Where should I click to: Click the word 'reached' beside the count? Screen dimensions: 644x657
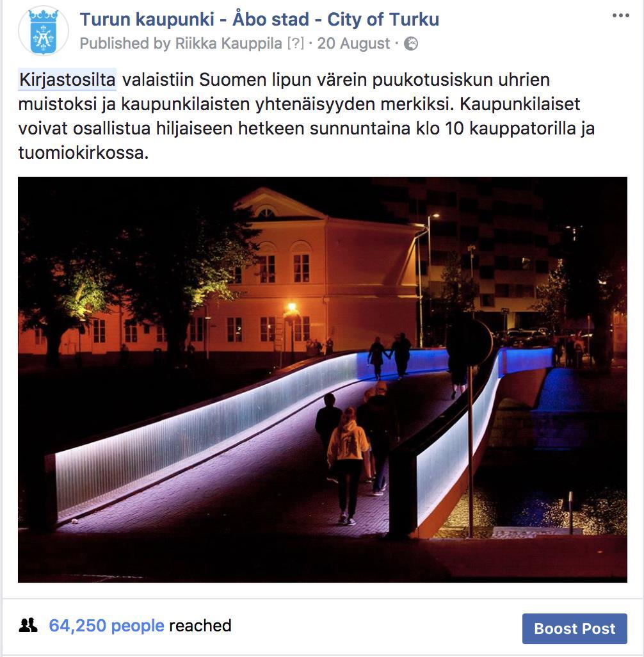tap(200, 626)
